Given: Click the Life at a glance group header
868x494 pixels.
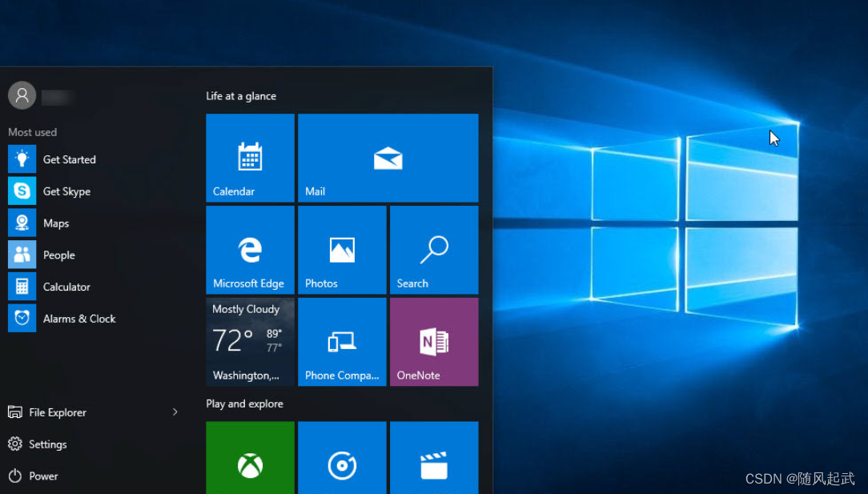Looking at the screenshot, I should pos(241,96).
